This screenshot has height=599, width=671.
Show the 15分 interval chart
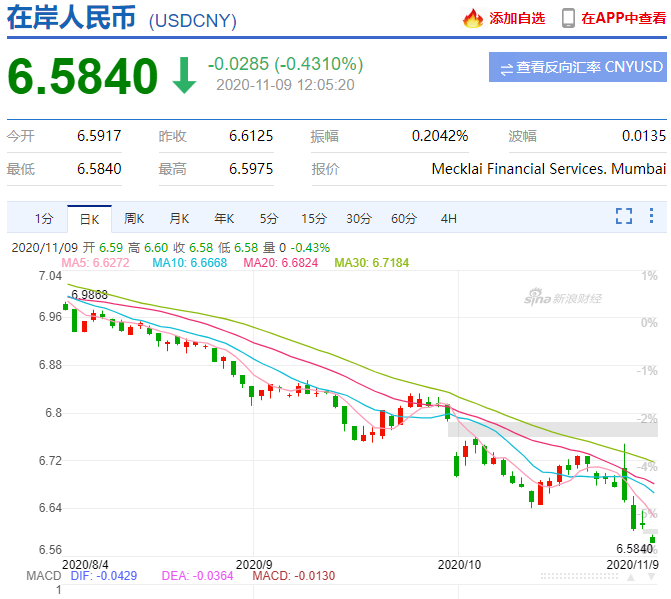tap(314, 218)
